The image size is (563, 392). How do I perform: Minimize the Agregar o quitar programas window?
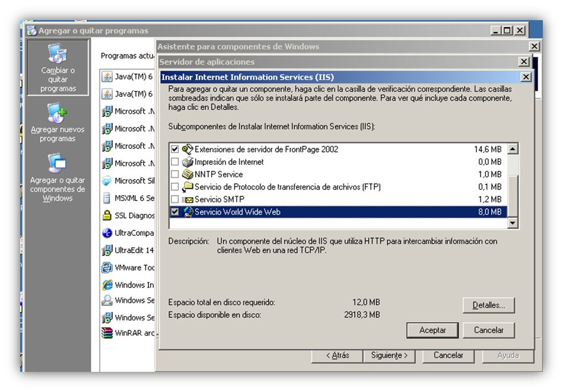coord(495,30)
